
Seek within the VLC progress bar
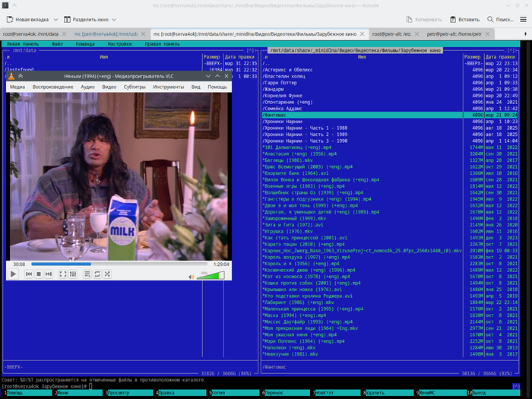tap(119, 264)
